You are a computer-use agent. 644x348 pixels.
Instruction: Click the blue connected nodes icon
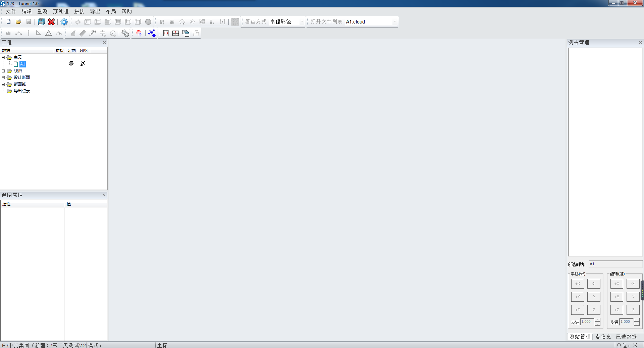[152, 33]
